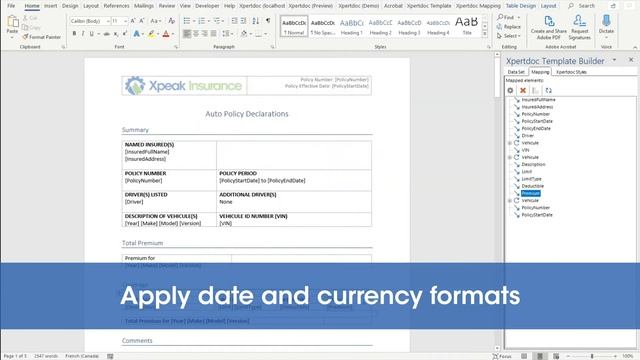Select the PolicyEndDate mapped element

coord(536,128)
